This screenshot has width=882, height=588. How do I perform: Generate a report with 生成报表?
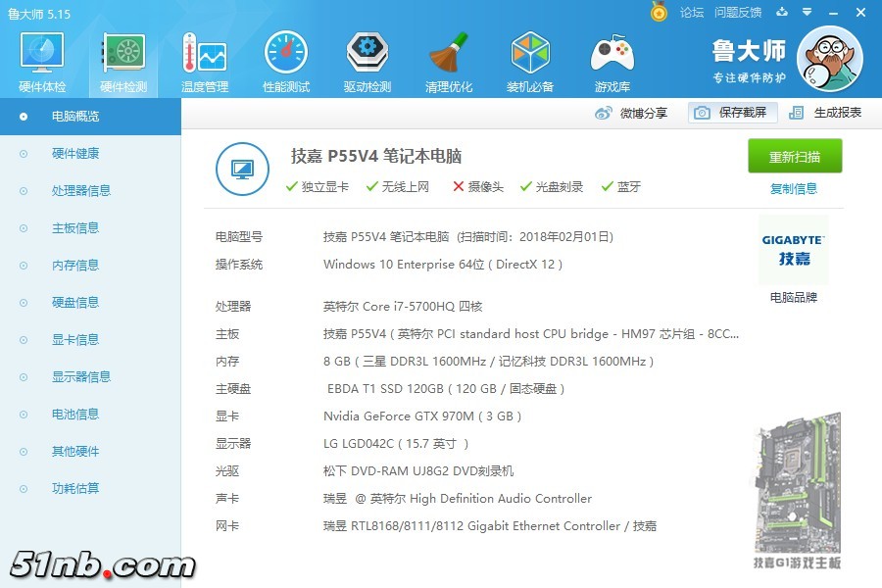click(825, 113)
